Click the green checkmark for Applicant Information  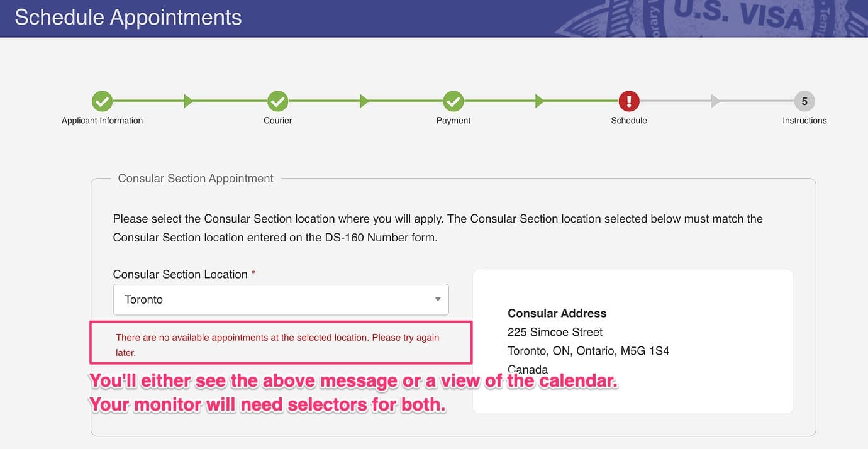pyautogui.click(x=102, y=101)
